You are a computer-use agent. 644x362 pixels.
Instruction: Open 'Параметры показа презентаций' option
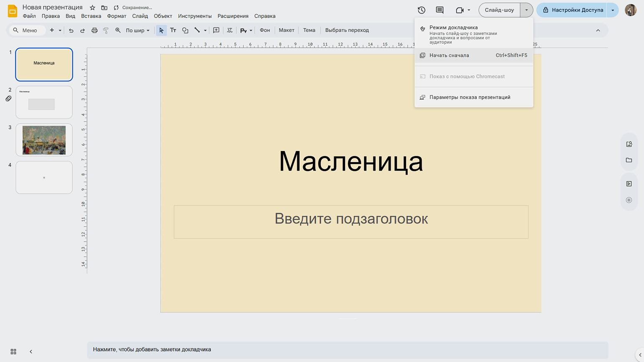pos(470,97)
